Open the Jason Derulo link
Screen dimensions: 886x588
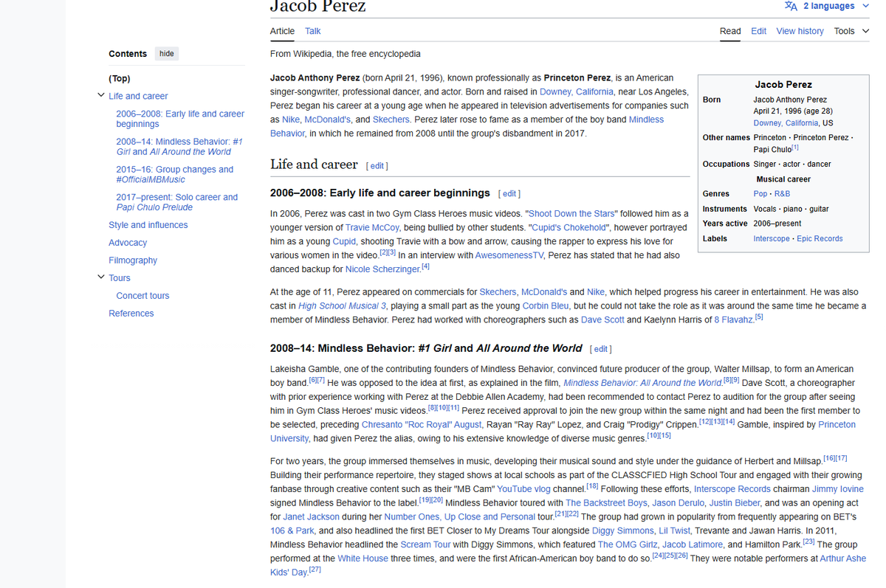click(x=678, y=502)
